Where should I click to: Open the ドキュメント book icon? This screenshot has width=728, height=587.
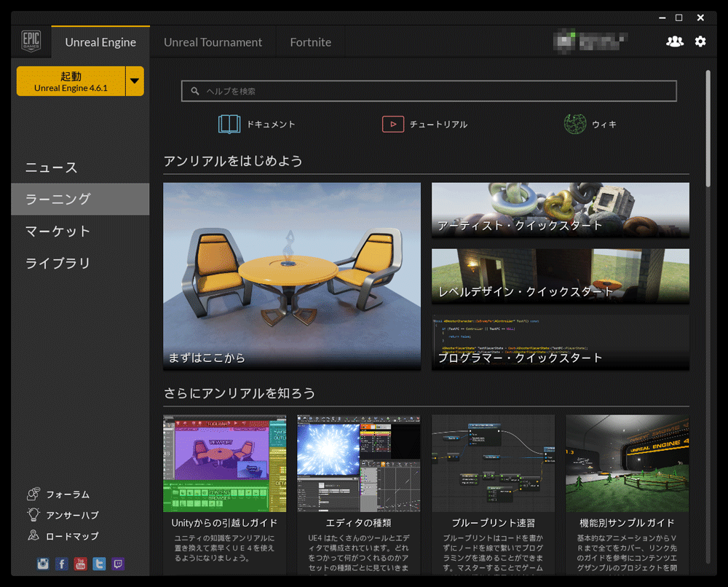point(229,124)
